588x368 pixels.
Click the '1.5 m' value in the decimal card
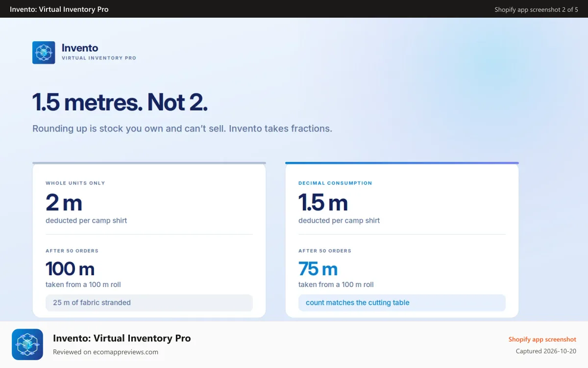323,202
